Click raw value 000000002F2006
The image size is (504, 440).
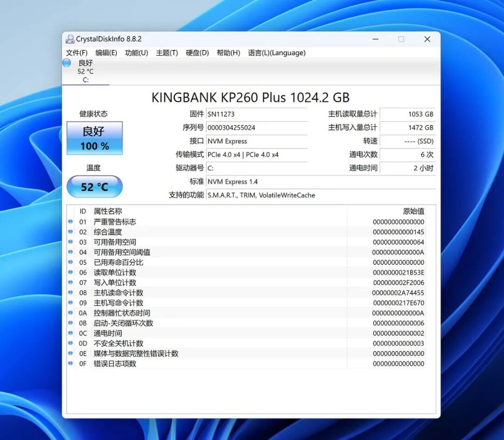coord(398,282)
